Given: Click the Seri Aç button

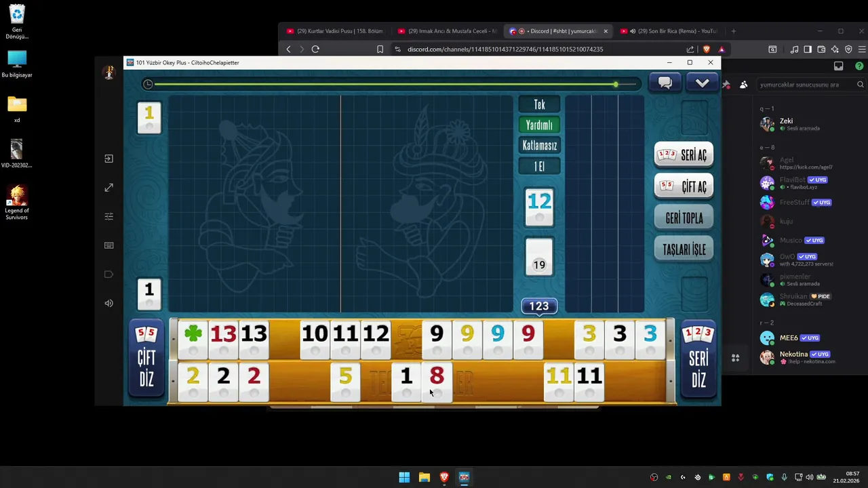Looking at the screenshot, I should 684,155.
